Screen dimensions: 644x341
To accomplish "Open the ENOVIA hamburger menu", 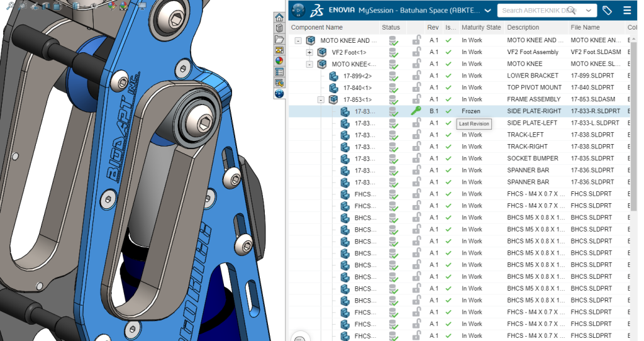I will click(x=626, y=11).
